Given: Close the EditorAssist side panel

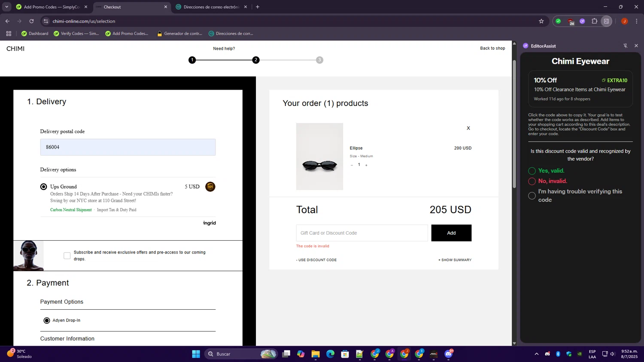Looking at the screenshot, I should [x=636, y=46].
